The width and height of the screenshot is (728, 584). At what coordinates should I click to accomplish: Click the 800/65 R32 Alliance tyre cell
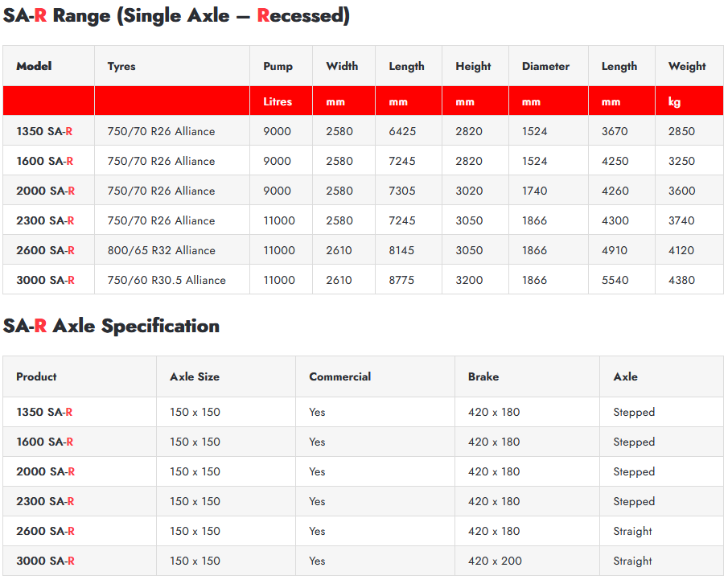161,250
